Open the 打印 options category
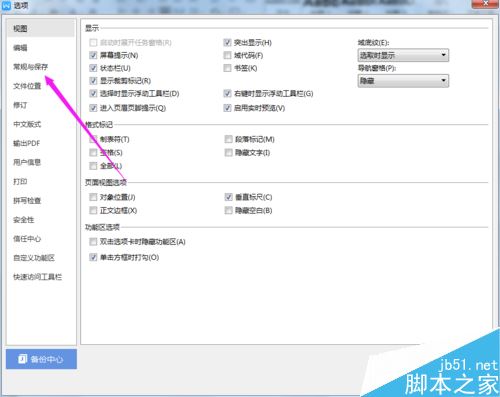This screenshot has width=500, height=397. [20, 181]
